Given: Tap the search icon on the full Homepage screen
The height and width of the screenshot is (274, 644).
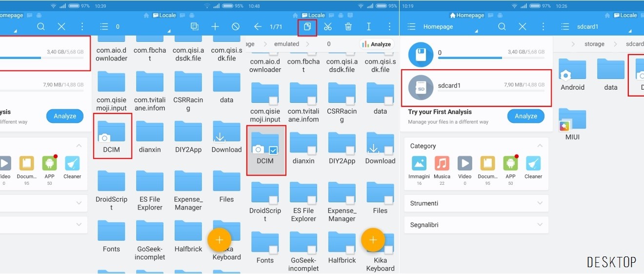Looking at the screenshot, I should (502, 27).
